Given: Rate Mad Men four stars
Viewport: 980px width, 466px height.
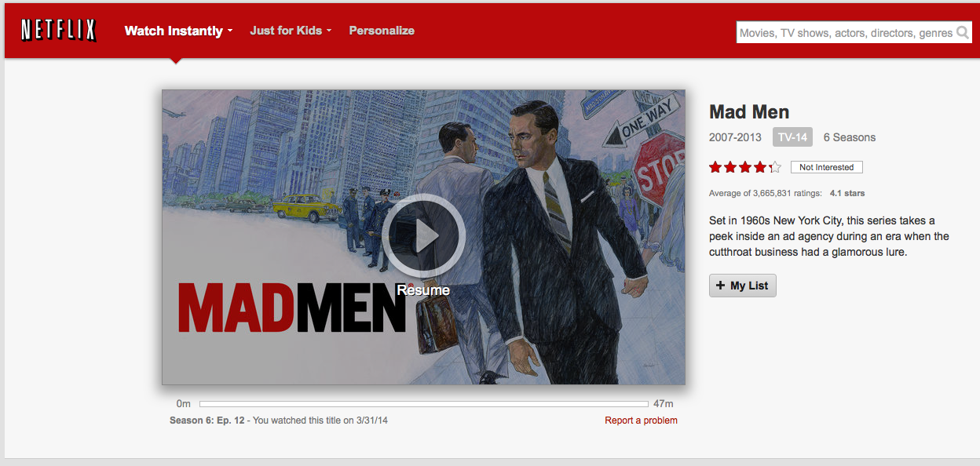Looking at the screenshot, I should 760,167.
